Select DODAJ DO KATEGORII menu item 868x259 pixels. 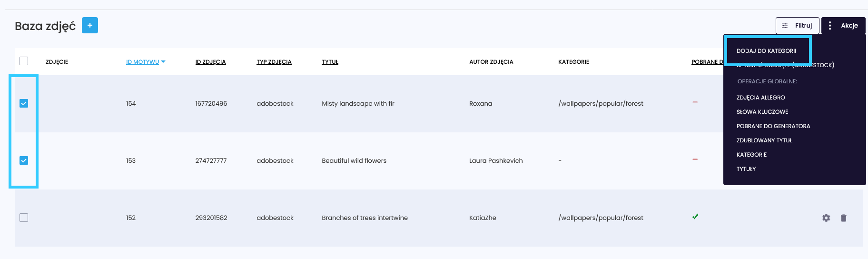click(x=766, y=51)
